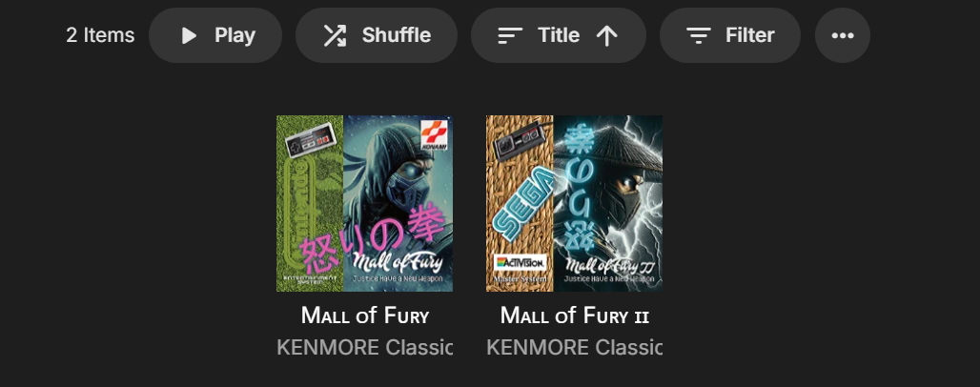
Task: Click the SEGA logo on Mall of Fury II cover
Action: [x=520, y=208]
